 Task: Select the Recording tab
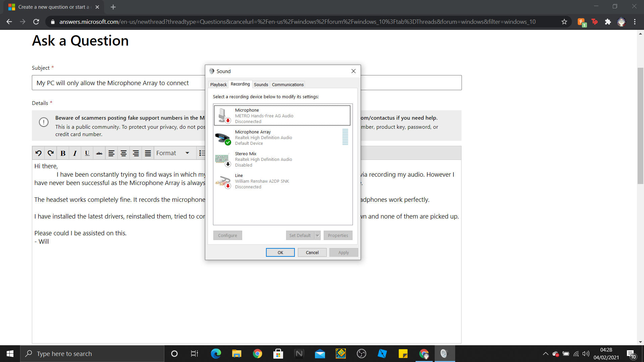point(240,84)
